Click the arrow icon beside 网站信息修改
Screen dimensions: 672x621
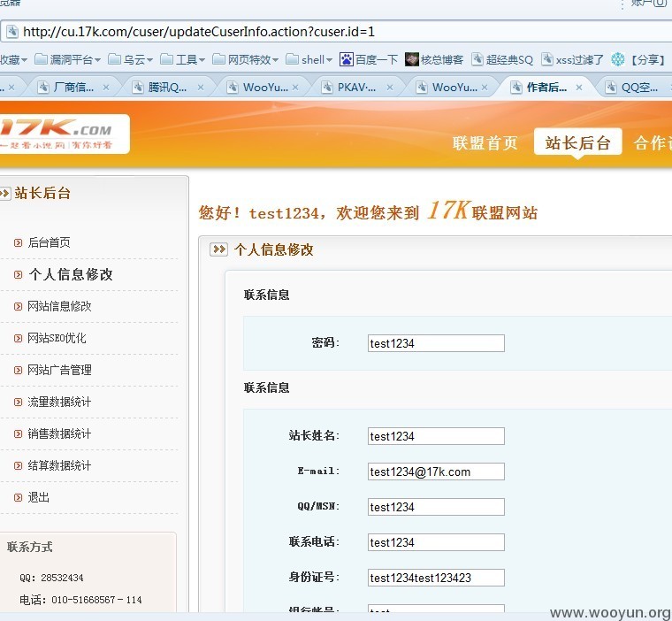(x=18, y=307)
